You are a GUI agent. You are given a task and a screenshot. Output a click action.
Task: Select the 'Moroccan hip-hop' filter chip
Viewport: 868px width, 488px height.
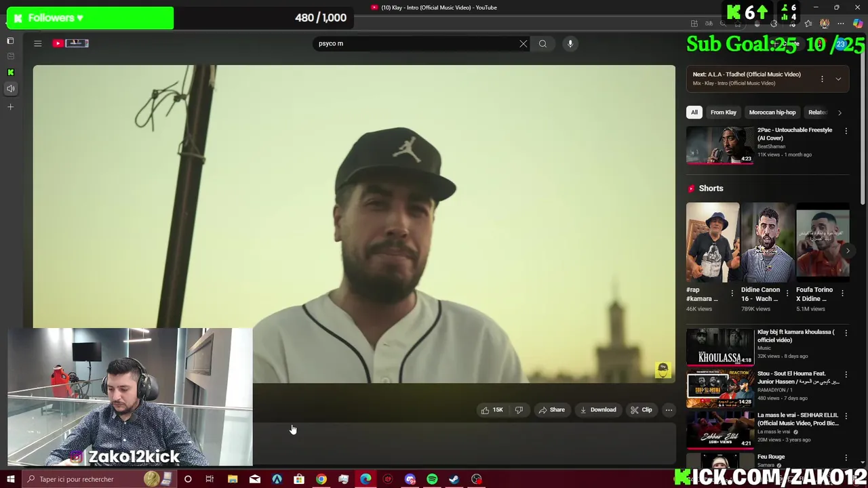point(772,113)
